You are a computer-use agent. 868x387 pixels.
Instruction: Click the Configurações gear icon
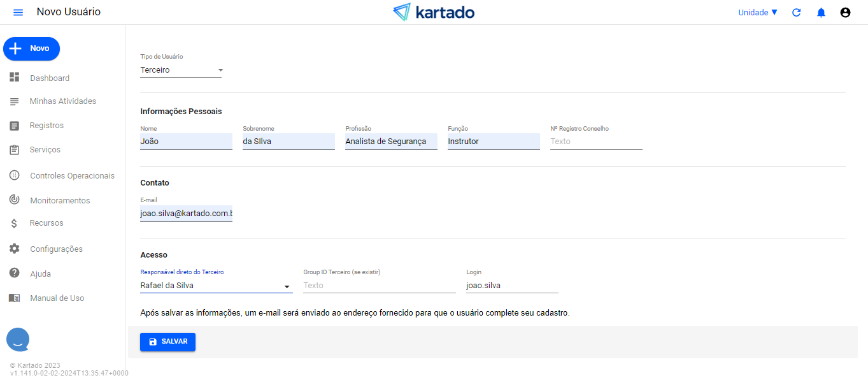15,249
